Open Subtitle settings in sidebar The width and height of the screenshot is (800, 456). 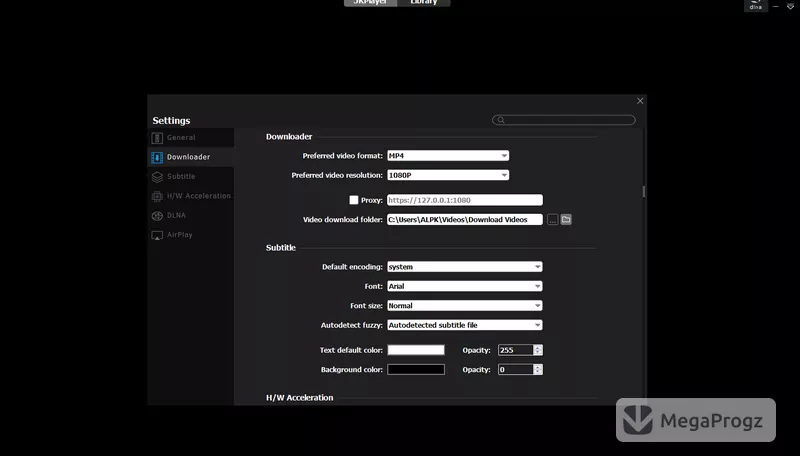click(191, 176)
